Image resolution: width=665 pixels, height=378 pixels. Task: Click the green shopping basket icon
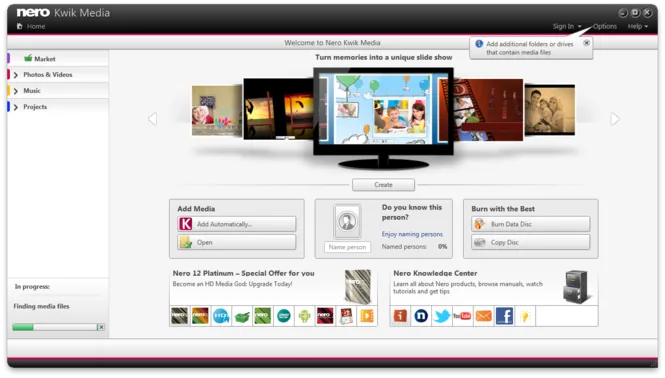[x=242, y=316]
